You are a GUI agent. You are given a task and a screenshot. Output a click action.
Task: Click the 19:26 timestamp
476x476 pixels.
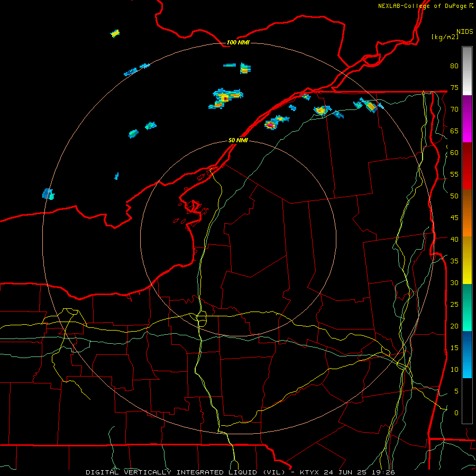click(385, 472)
